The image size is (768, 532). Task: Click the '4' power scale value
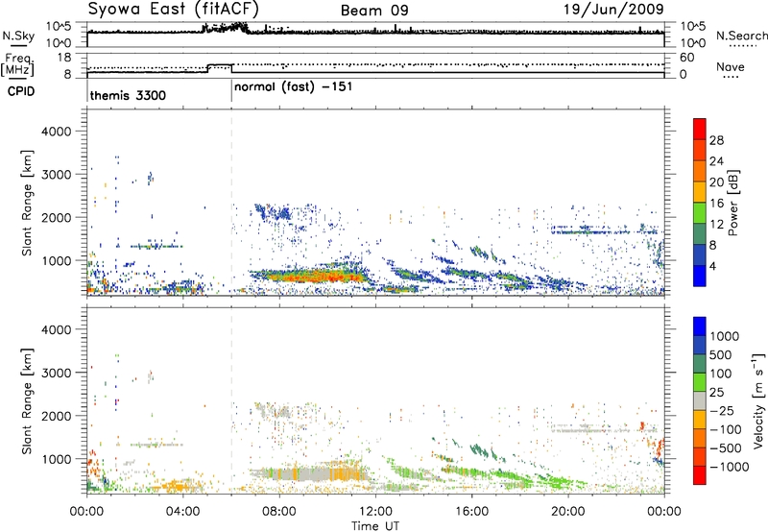click(x=712, y=266)
